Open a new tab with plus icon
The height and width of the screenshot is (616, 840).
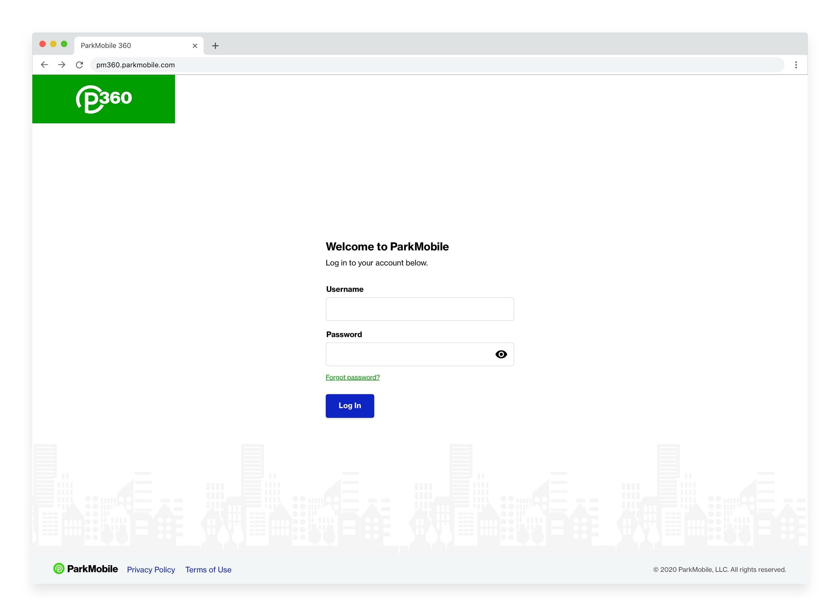coord(215,46)
